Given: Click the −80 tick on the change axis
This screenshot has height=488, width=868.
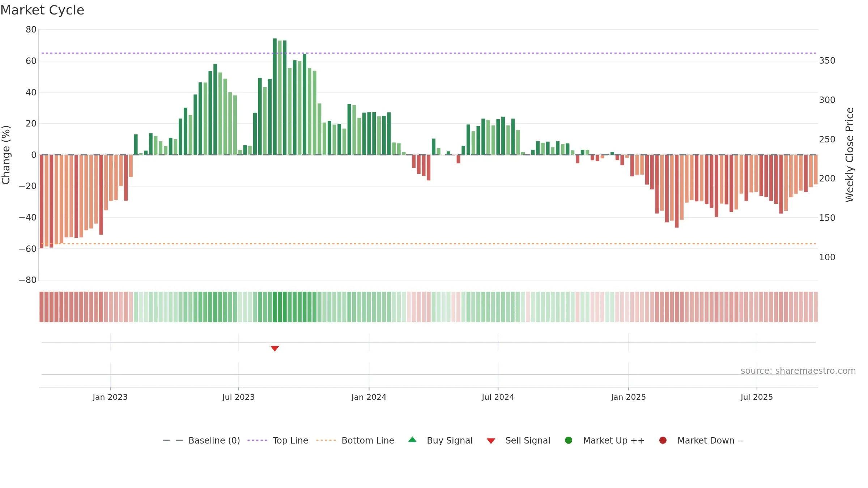Looking at the screenshot, I should click(x=28, y=280).
